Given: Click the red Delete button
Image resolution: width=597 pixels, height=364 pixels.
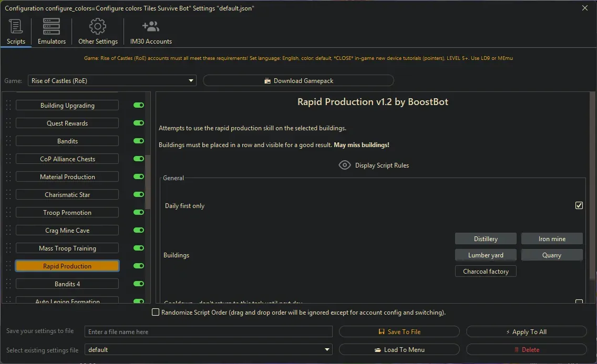Looking at the screenshot, I should (x=526, y=349).
